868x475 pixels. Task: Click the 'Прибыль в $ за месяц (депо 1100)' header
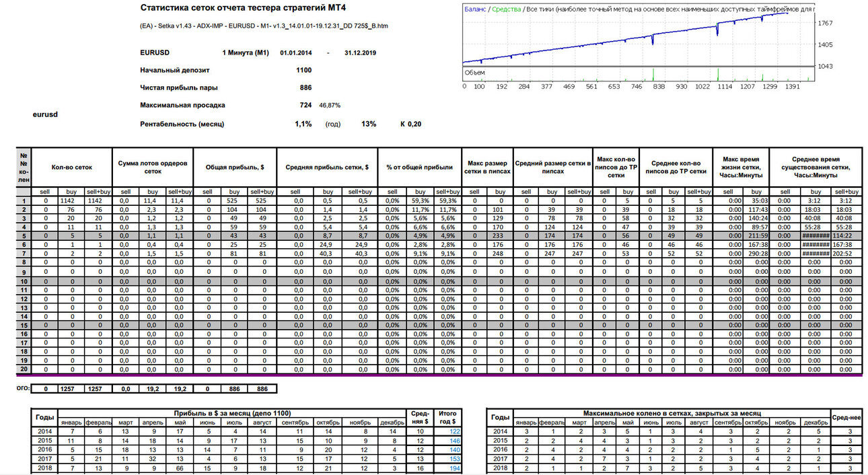coord(232,412)
